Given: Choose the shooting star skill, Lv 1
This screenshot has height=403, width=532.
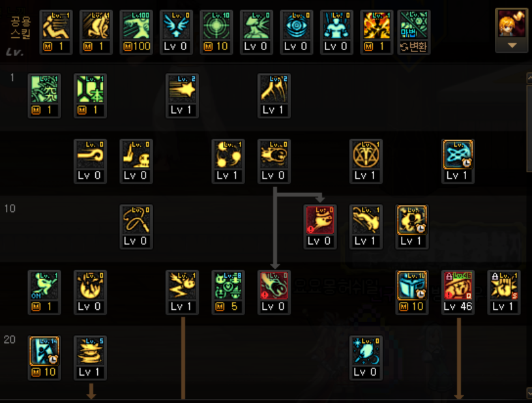Looking at the screenshot, I should [182, 96].
